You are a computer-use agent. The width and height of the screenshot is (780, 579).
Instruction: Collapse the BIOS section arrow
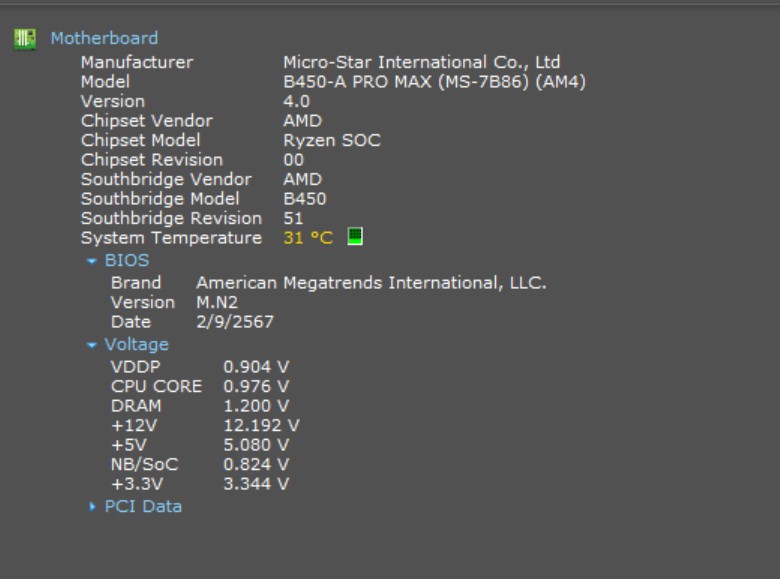click(93, 261)
